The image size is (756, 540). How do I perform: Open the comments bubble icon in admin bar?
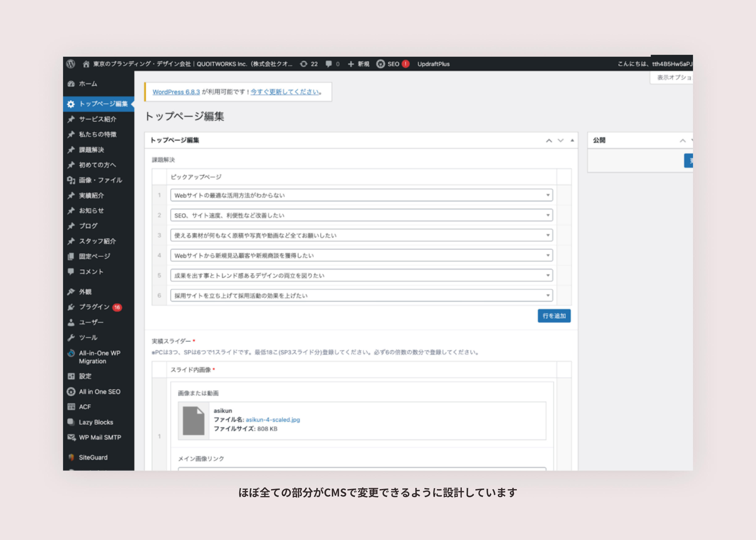[x=329, y=64]
